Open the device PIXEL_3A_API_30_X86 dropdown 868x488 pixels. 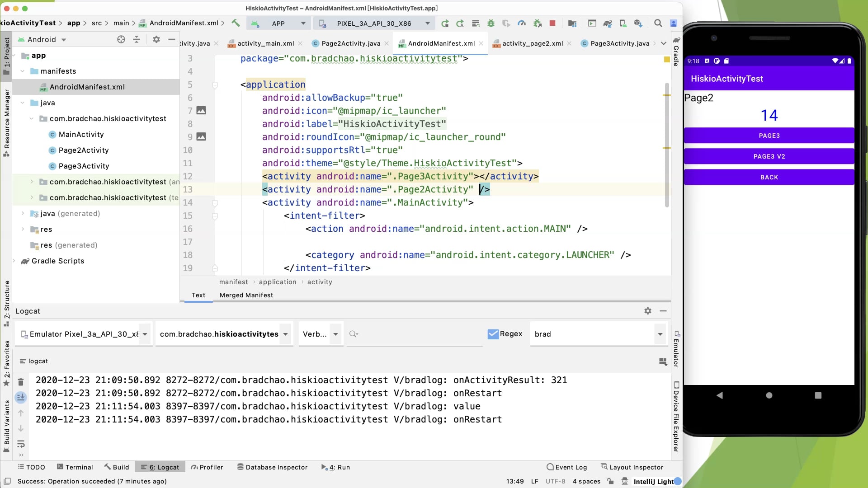tap(375, 23)
